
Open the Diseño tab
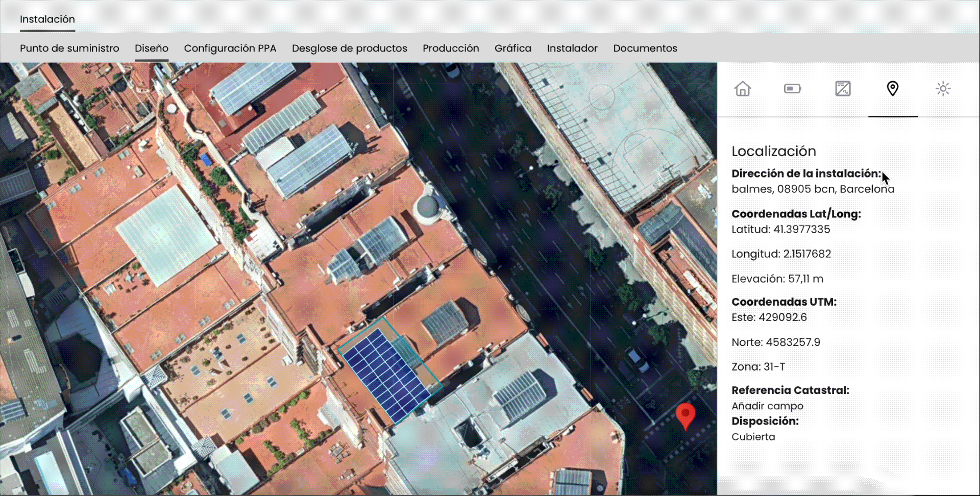coord(152,48)
